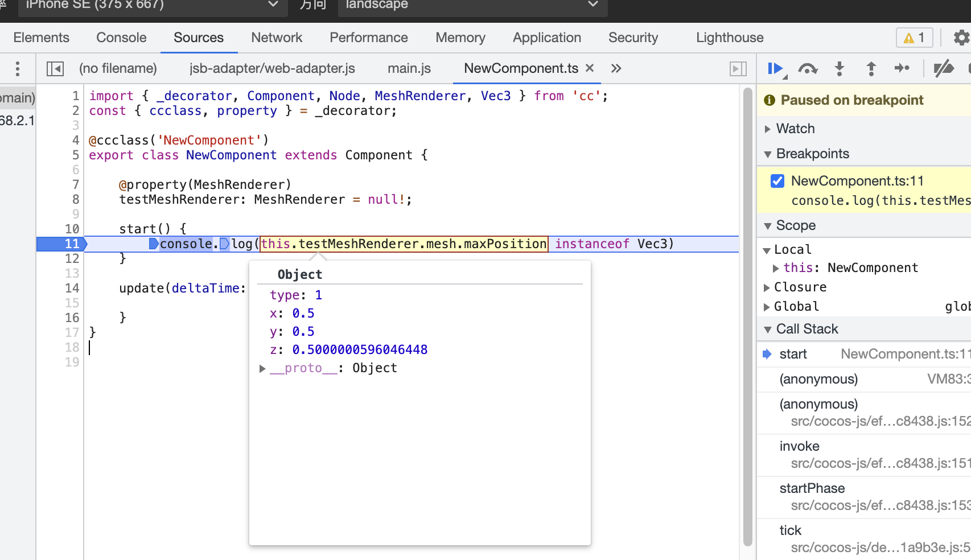The width and height of the screenshot is (971, 560).
Task: Resume script execution
Action: click(775, 68)
